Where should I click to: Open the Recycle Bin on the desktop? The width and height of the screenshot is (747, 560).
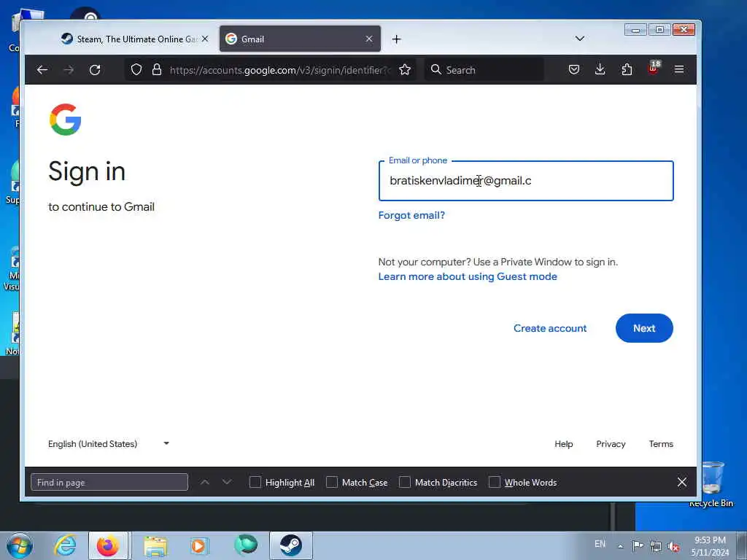711,484
